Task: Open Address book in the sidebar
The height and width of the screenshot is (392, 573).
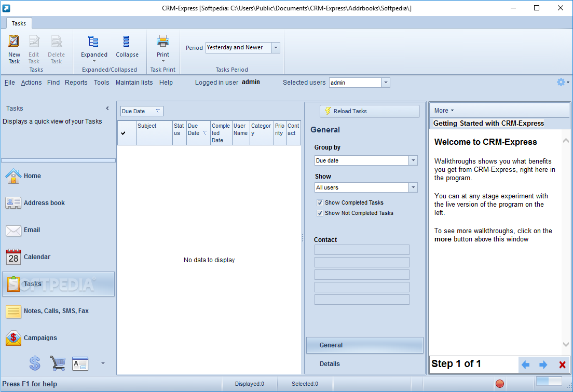Action: (59, 203)
